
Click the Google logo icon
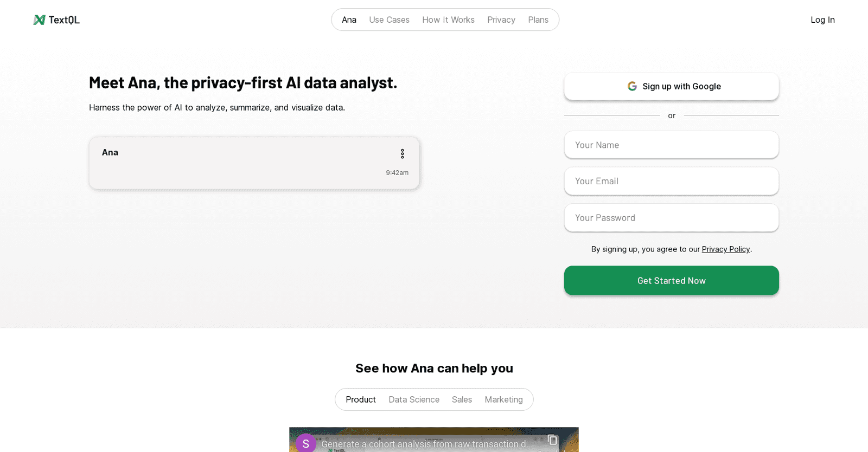(632, 86)
